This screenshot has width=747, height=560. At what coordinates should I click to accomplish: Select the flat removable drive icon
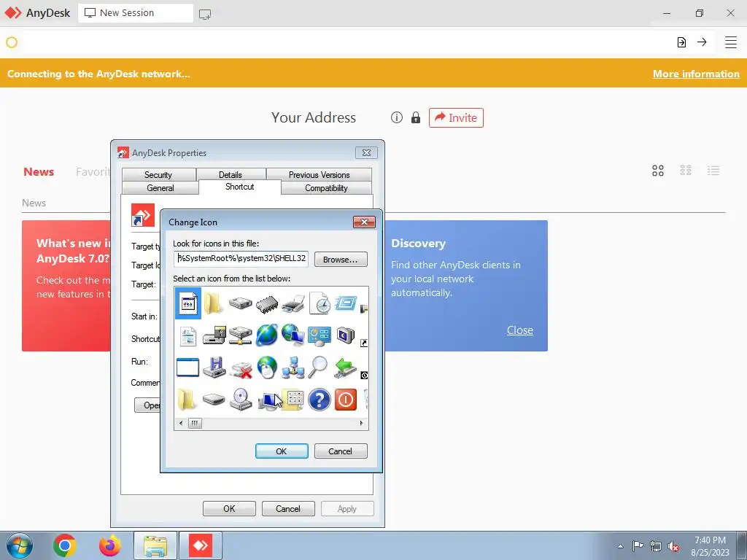click(x=214, y=400)
